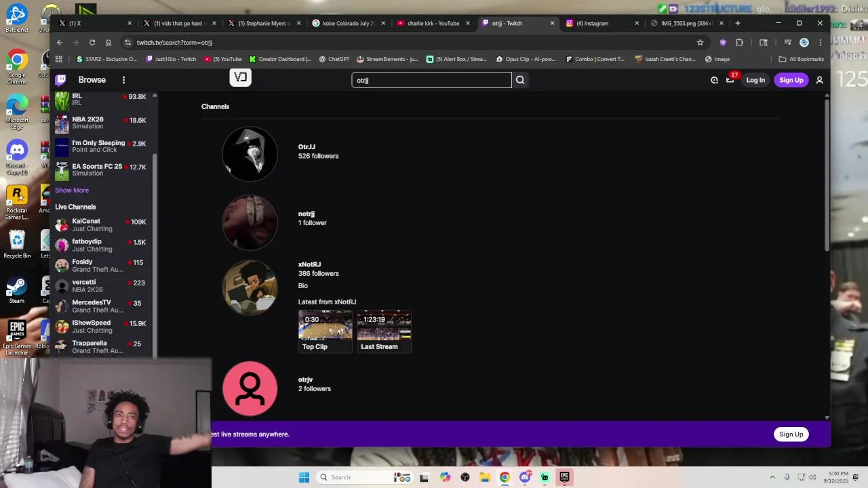The height and width of the screenshot is (488, 868).
Task: Open the user profile icon menu
Action: (819, 80)
